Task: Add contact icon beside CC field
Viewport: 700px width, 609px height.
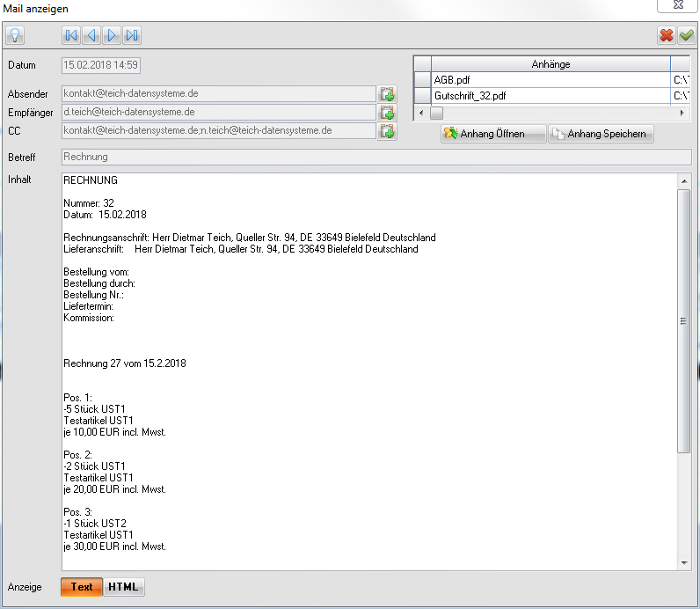Action: [387, 131]
